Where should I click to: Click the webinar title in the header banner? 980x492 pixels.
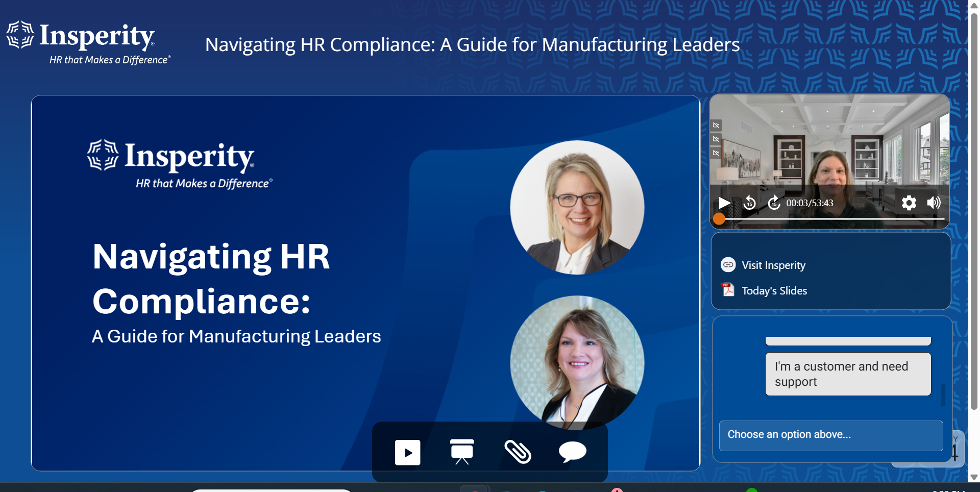click(472, 45)
